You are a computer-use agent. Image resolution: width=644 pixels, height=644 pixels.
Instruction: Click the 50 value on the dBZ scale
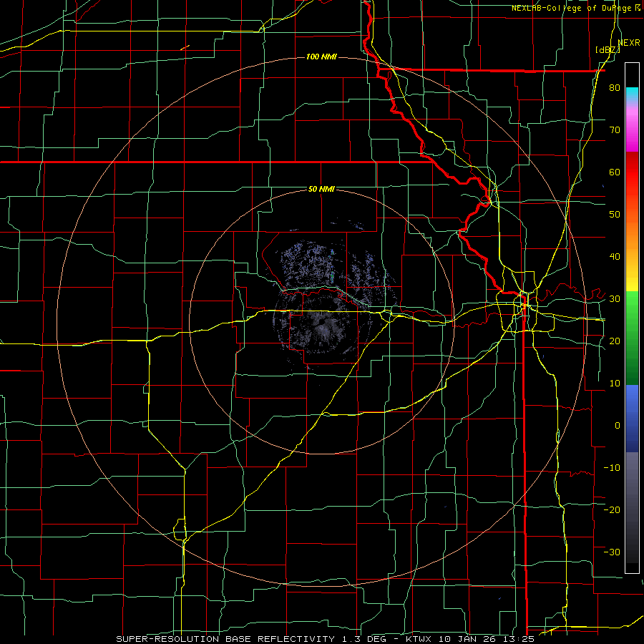click(615, 215)
